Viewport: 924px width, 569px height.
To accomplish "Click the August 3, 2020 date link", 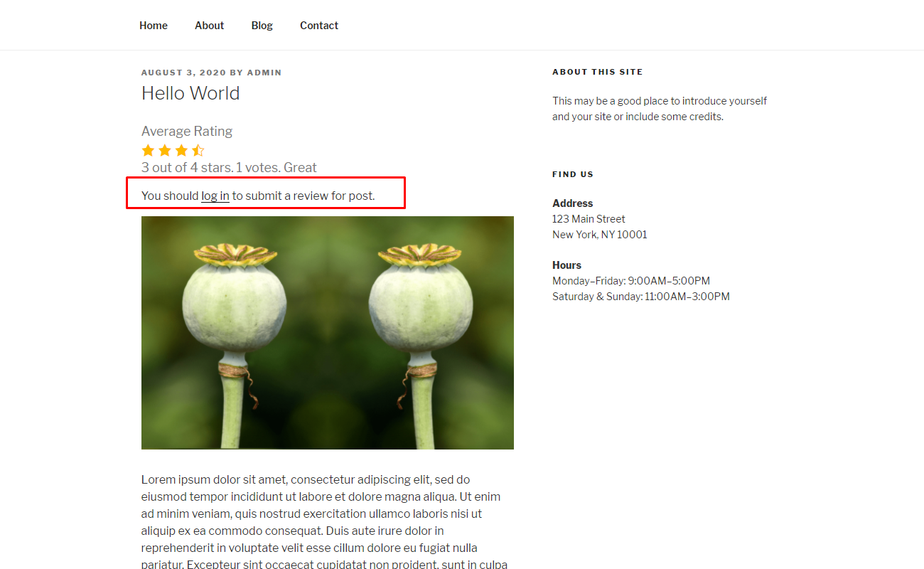I will click(x=184, y=73).
